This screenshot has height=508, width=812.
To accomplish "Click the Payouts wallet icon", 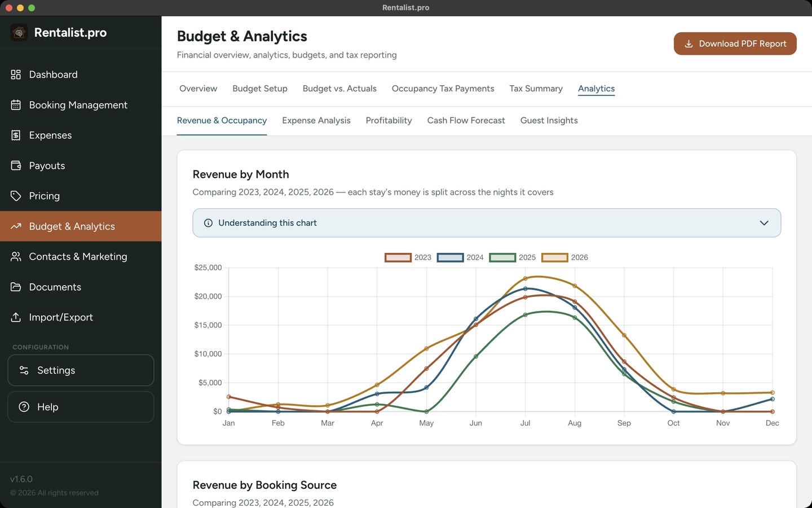I will [16, 166].
